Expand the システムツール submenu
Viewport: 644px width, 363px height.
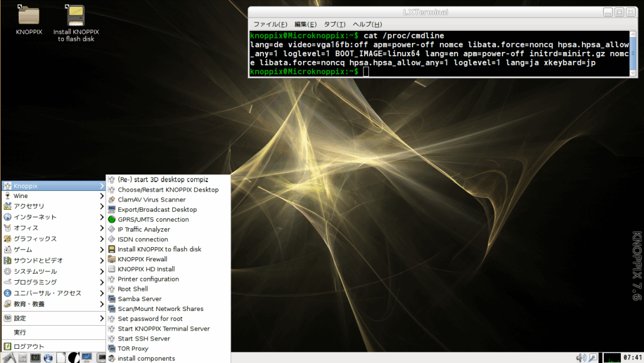[54, 271]
